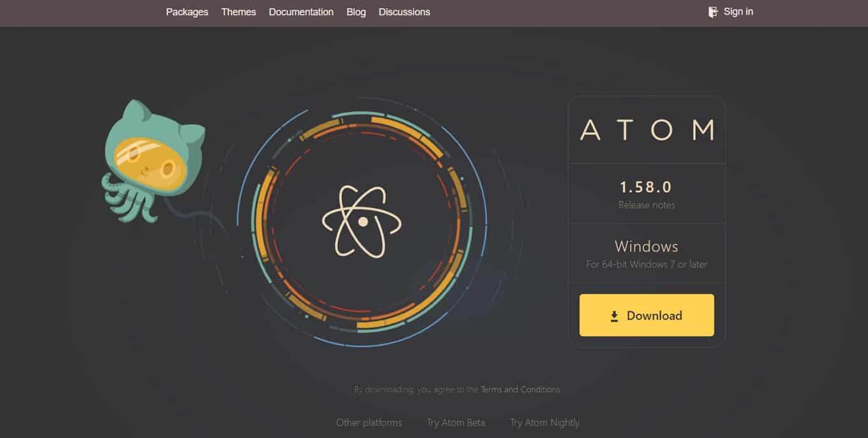This screenshot has height=438, width=868.
Task: Click Try Atom Beta
Action: 456,423
